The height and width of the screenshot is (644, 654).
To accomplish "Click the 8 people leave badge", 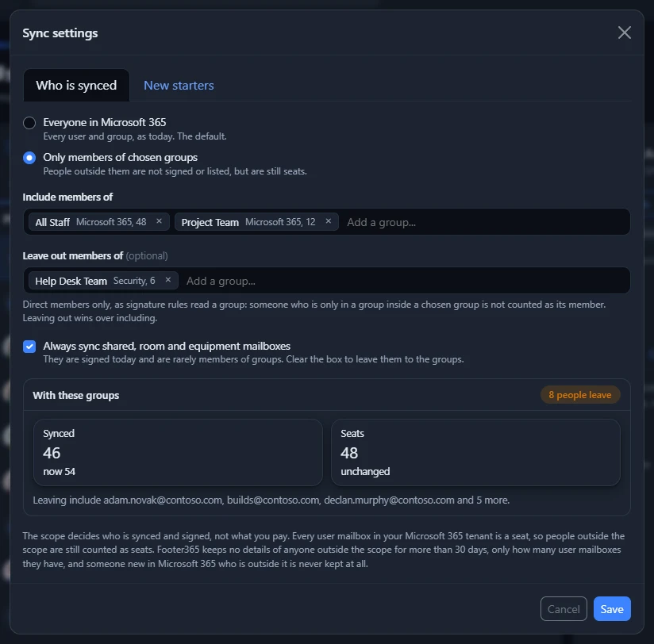I will tap(579, 395).
